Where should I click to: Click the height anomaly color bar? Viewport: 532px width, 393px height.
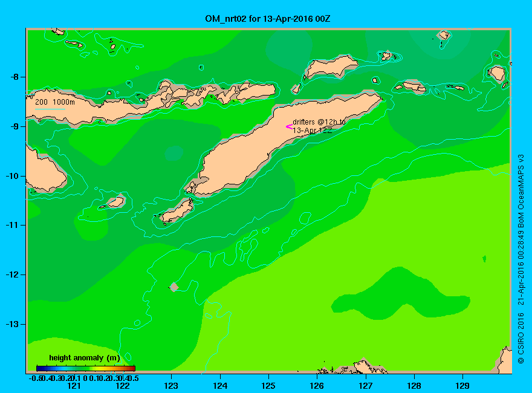[86, 368]
